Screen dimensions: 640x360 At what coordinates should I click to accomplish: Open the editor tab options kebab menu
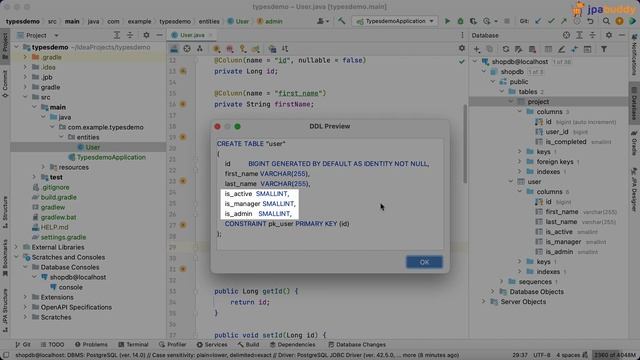tap(462, 36)
